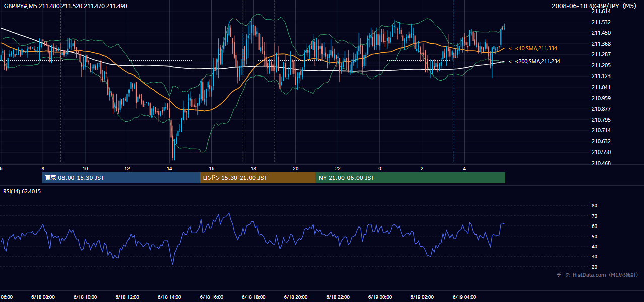Select the 40 SMA label showing 211.334

(x=533, y=48)
